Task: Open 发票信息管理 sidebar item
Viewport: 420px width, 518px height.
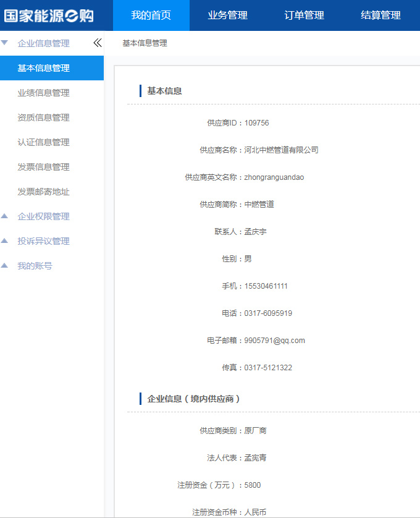Action: pyautogui.click(x=44, y=167)
